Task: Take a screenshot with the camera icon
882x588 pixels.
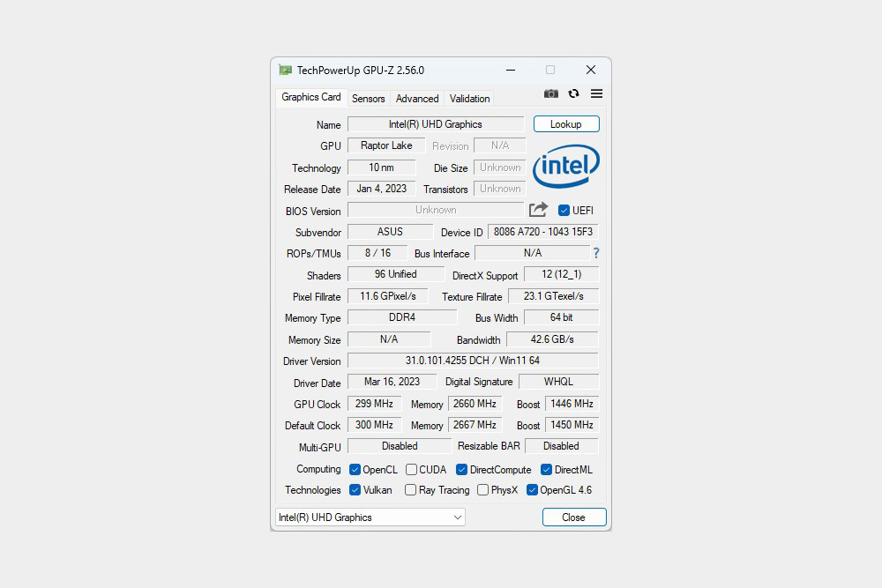Action: click(551, 93)
